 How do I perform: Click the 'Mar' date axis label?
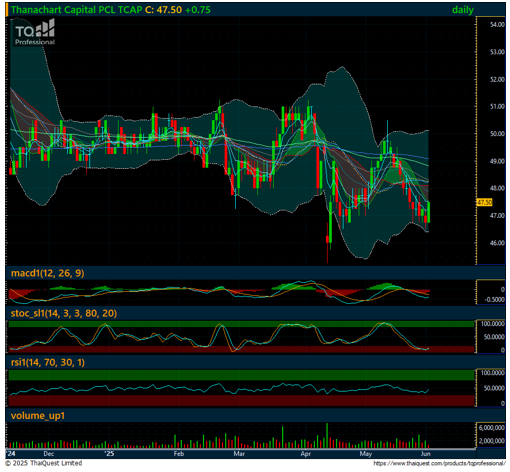tap(239, 454)
